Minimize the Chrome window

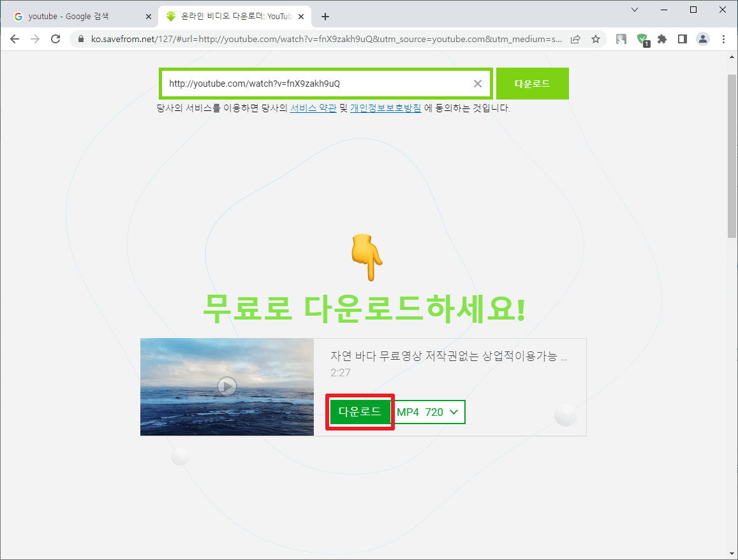coord(664,10)
